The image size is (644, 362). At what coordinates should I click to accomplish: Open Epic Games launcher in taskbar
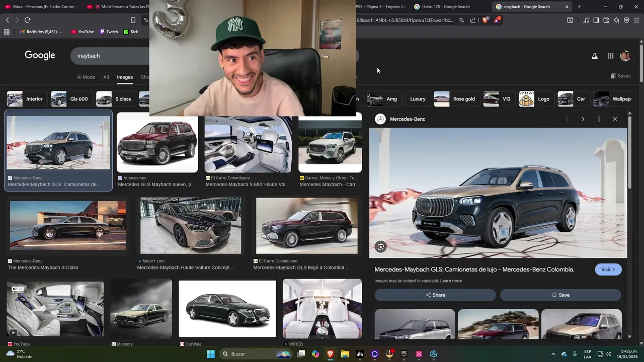404,354
